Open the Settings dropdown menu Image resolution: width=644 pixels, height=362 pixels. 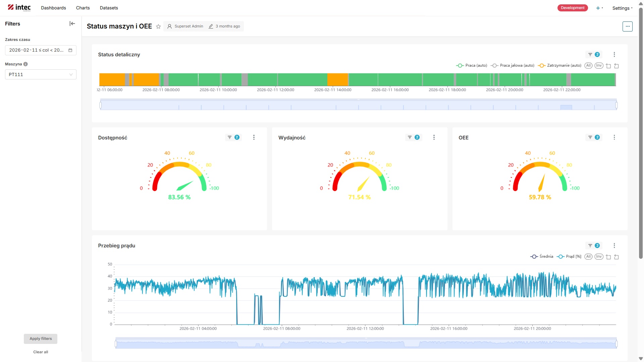(x=622, y=8)
